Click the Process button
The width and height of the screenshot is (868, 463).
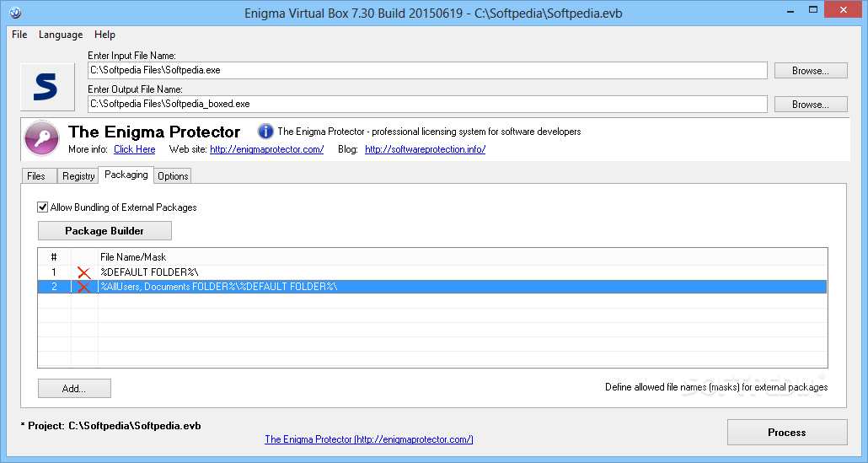tap(787, 432)
